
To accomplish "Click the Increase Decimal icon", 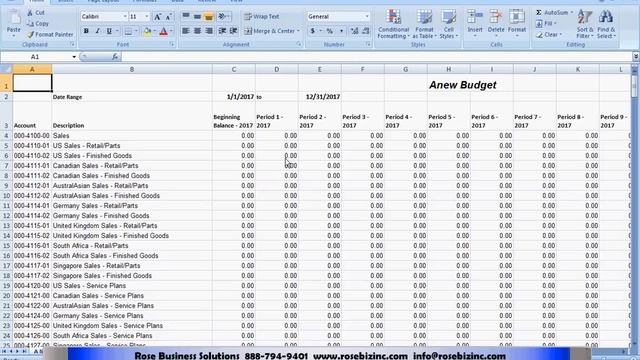I will (354, 31).
